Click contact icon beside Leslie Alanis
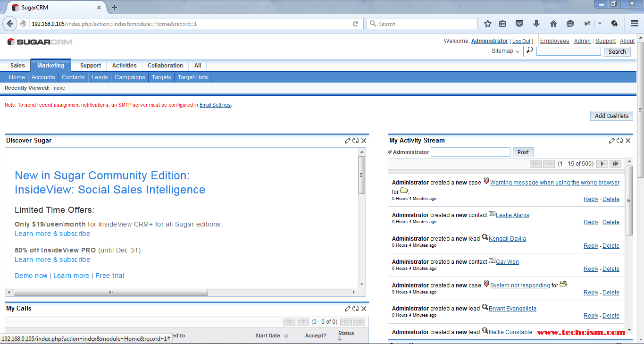This screenshot has width=644, height=344. (492, 214)
